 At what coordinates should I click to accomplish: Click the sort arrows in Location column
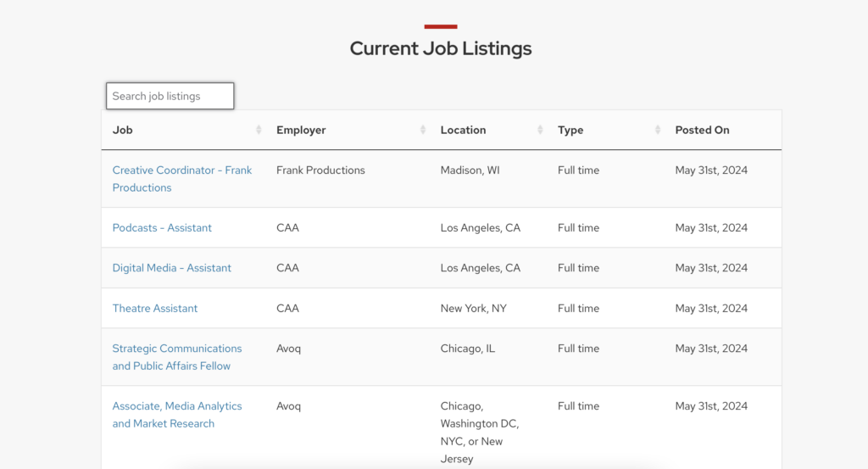[540, 131]
